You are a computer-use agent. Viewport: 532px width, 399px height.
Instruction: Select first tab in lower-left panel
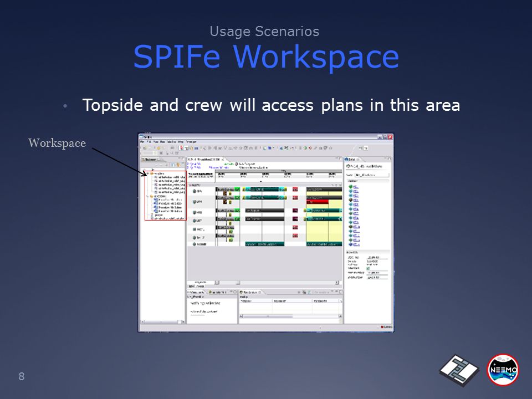pos(197,292)
